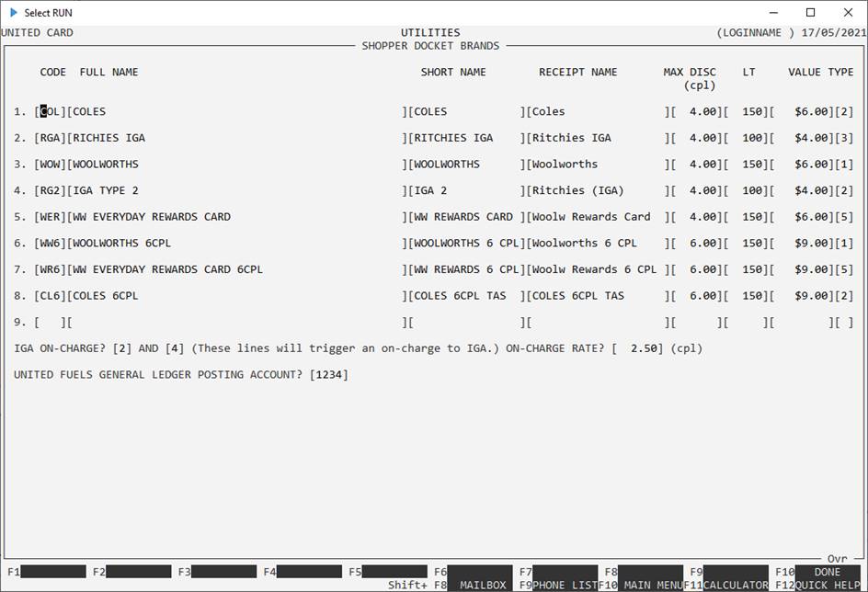Select the RG2 code field
Viewport: 868px width, 592px height.
click(50, 190)
